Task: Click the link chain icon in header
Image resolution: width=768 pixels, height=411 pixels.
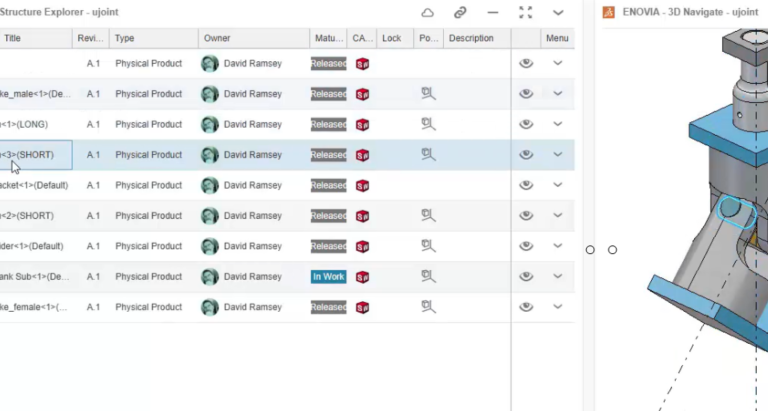Action: click(460, 13)
